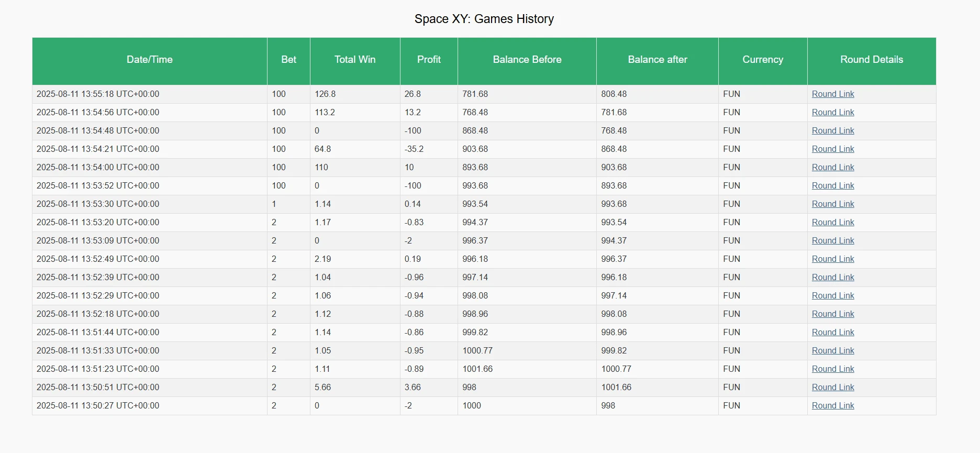The image size is (980, 453).
Task: Open Round Link for the 13:50:27 round
Action: click(x=833, y=406)
